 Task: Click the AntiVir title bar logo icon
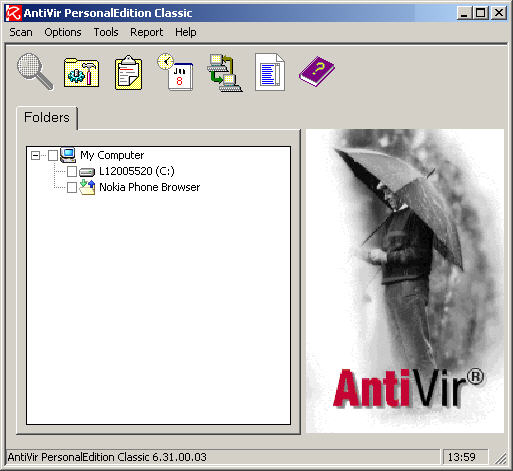tap(13, 13)
